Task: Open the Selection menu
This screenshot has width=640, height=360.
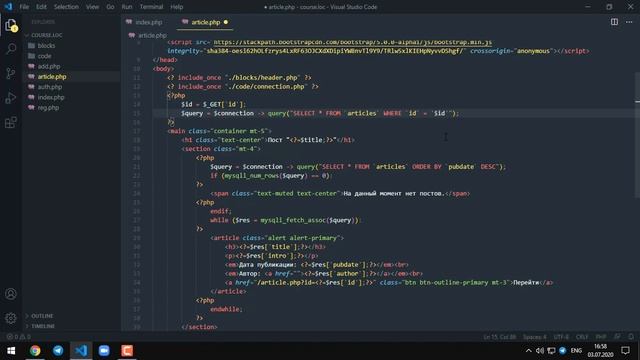Action: (x=66, y=7)
